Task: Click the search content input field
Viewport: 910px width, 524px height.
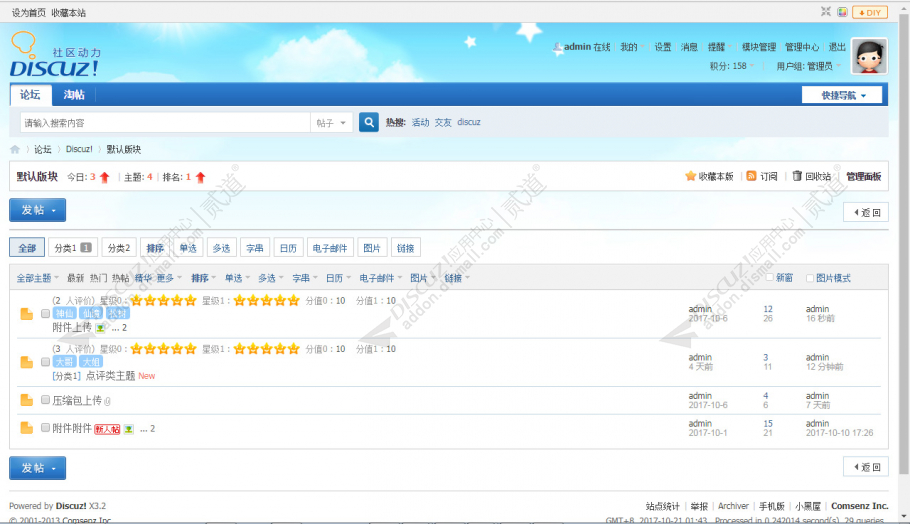Action: [x=165, y=122]
